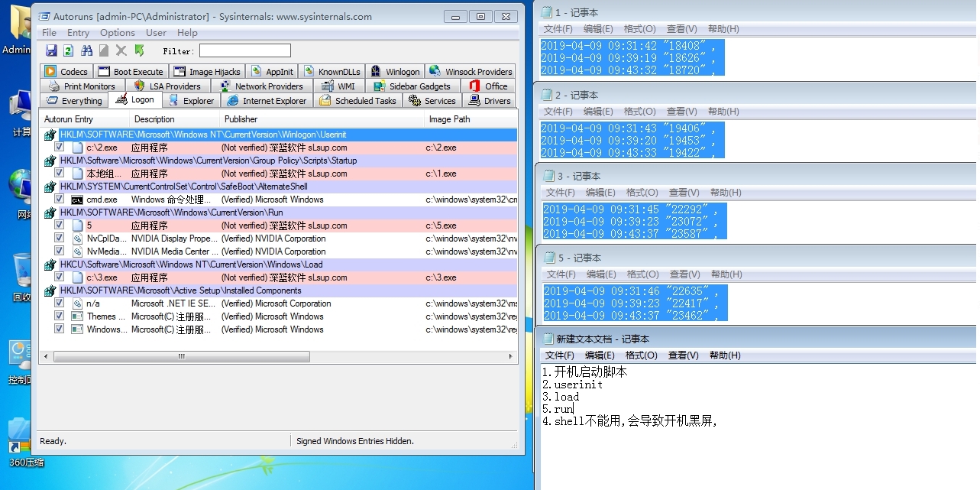
Task: Select the Save toolbar icon in Autoruns
Action: coord(50,50)
